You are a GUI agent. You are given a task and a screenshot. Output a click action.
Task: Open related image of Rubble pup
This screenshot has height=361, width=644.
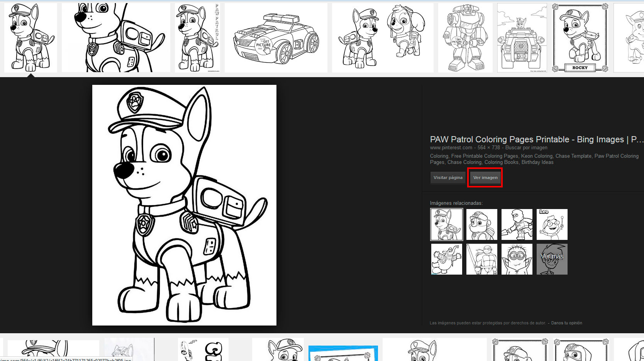[482, 224]
